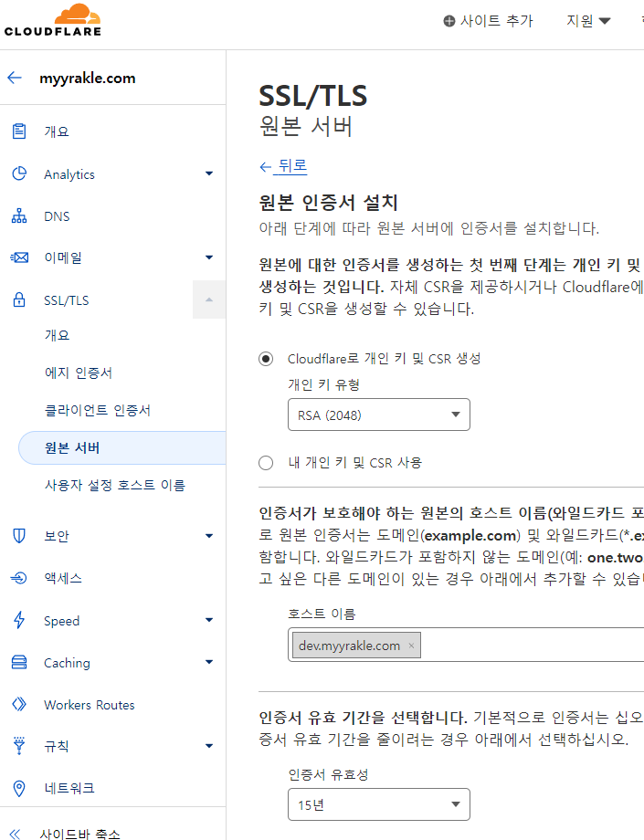Select 내 개인 키 및 CSR 사용 option
644x840 pixels.
(x=266, y=463)
